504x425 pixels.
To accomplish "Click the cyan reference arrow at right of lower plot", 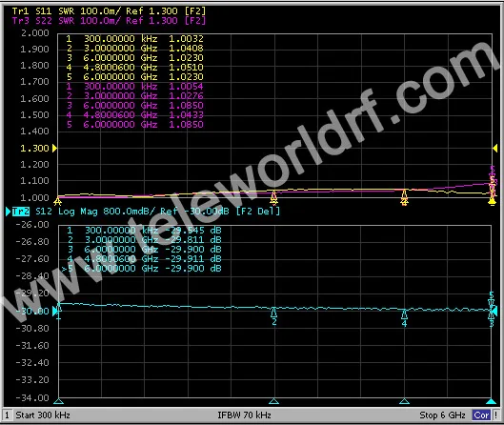I will [494, 311].
